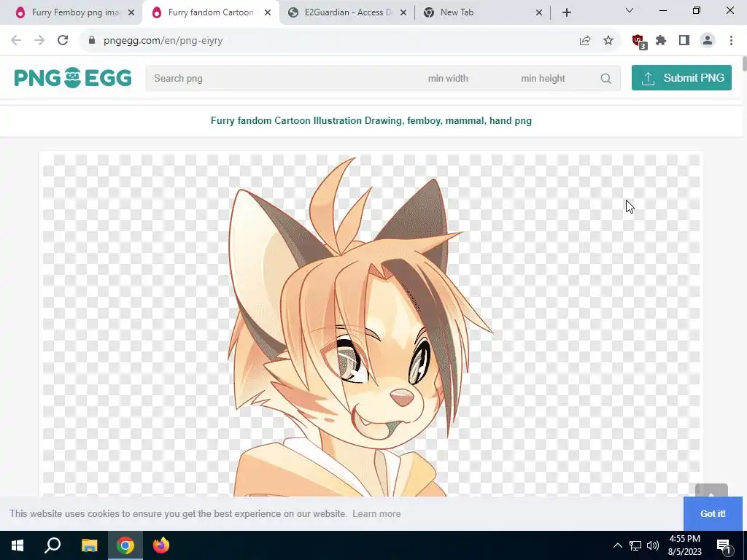Open Windows taskbar search
747x560 pixels.
pyautogui.click(x=53, y=545)
